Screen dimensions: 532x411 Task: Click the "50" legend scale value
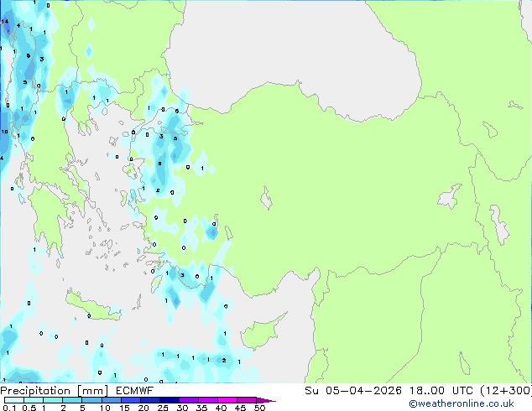click(x=259, y=408)
